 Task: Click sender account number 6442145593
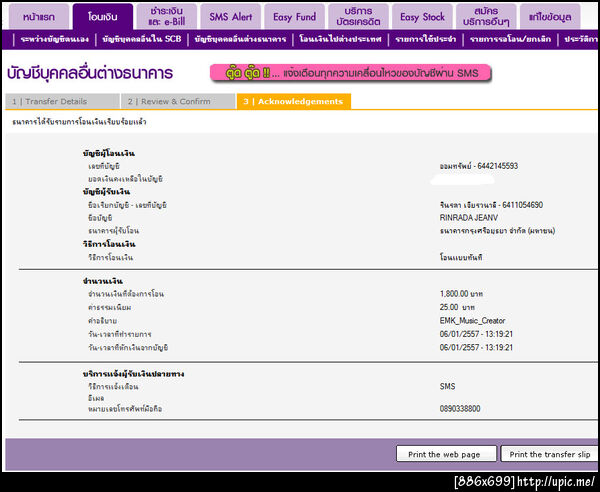497,166
